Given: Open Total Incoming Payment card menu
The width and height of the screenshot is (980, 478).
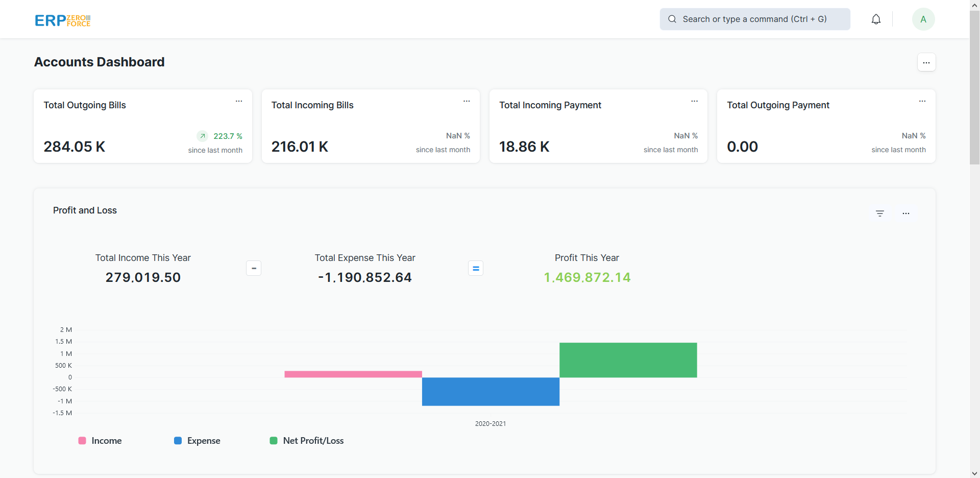Looking at the screenshot, I should [x=694, y=101].
